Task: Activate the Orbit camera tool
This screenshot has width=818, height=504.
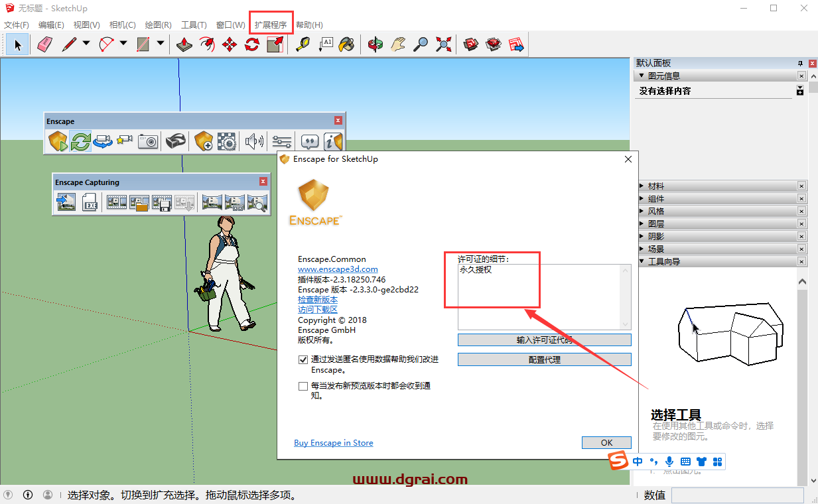Action: point(375,44)
